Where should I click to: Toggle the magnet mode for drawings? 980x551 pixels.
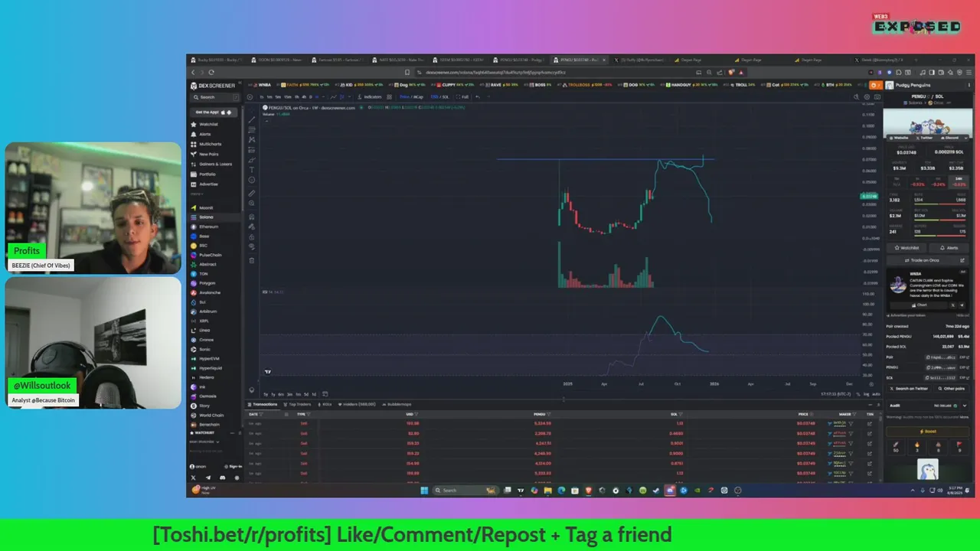point(252,217)
